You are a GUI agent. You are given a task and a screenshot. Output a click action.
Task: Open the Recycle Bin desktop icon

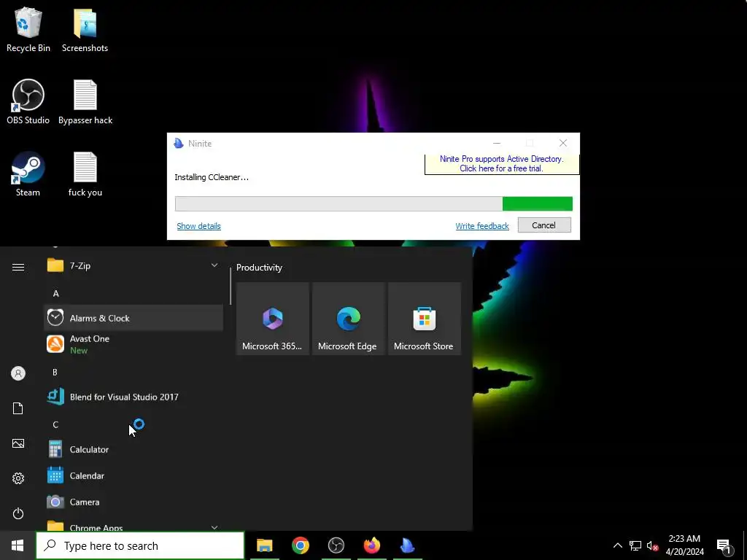(x=28, y=29)
